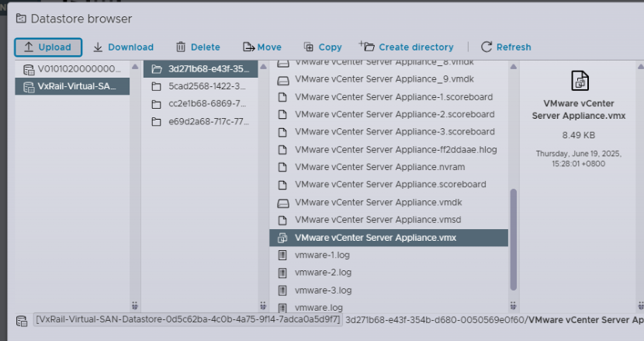Open the 5cad2568-1422 folder
644x341 pixels.
coord(206,85)
